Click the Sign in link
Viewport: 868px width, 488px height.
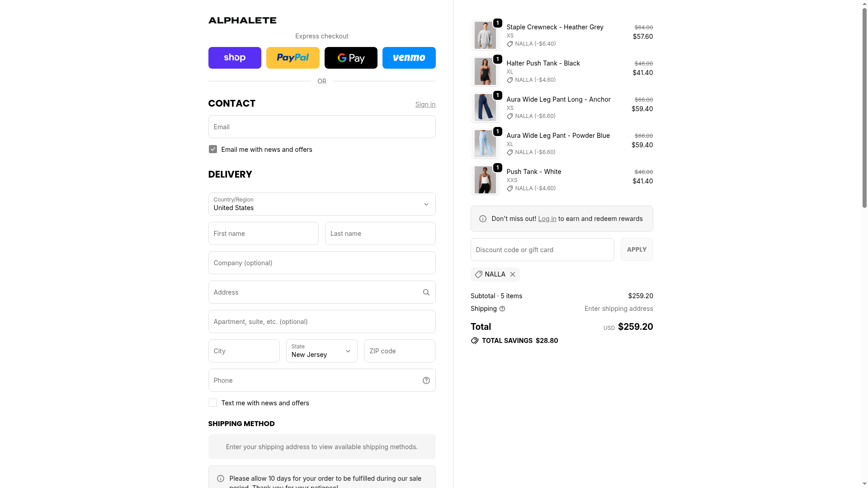[x=425, y=104]
